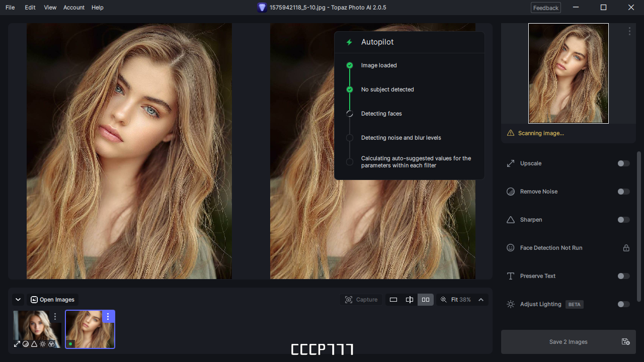Click the original image on the left
The height and width of the screenshot is (362, 644).
pyautogui.click(x=129, y=151)
